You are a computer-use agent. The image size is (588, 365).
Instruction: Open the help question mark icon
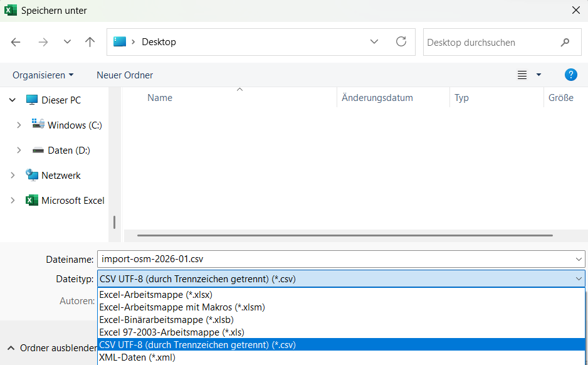[x=570, y=75]
